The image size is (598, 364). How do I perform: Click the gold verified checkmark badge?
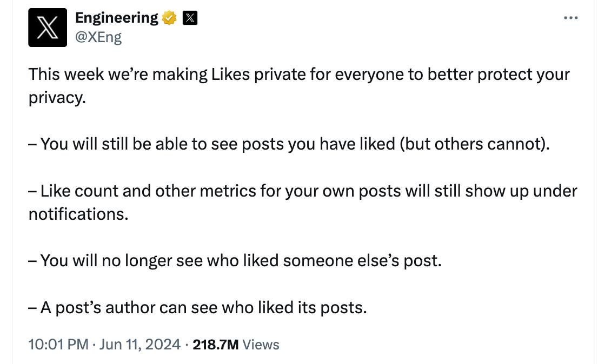tap(170, 18)
